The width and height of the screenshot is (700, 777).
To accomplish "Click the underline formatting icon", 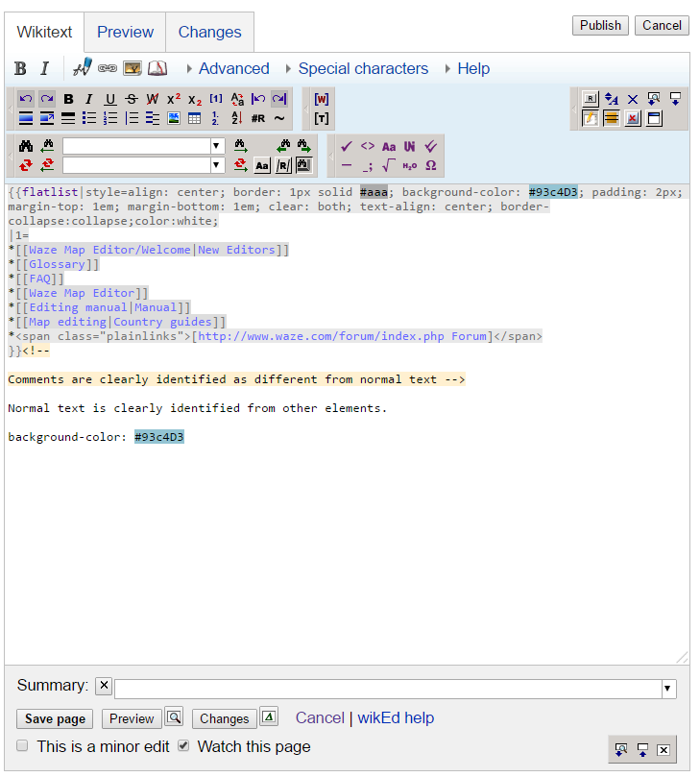I will (x=110, y=99).
